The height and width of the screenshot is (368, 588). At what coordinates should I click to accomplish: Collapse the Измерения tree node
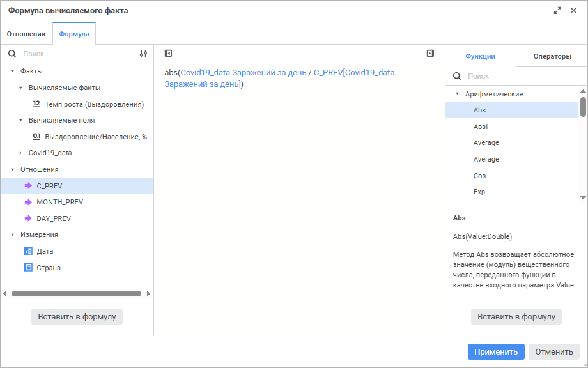(x=12, y=234)
